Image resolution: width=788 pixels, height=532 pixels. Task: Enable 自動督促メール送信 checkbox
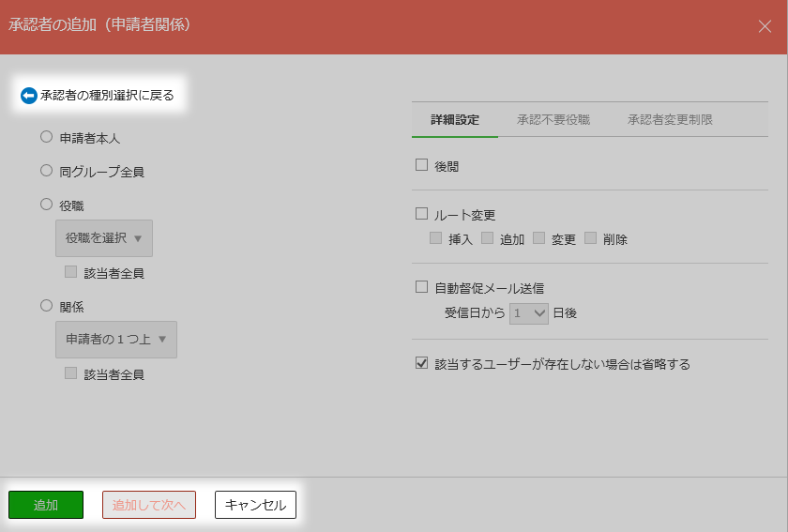point(421,286)
